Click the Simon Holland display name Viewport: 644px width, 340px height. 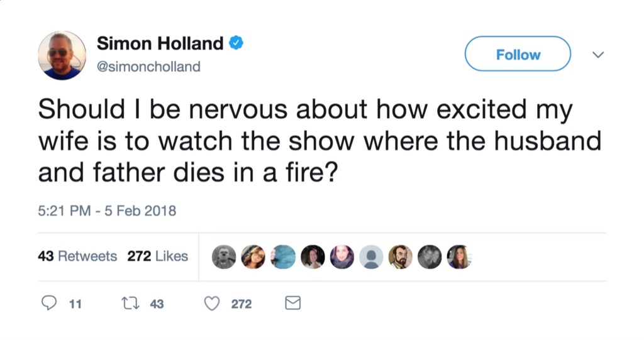tap(160, 43)
